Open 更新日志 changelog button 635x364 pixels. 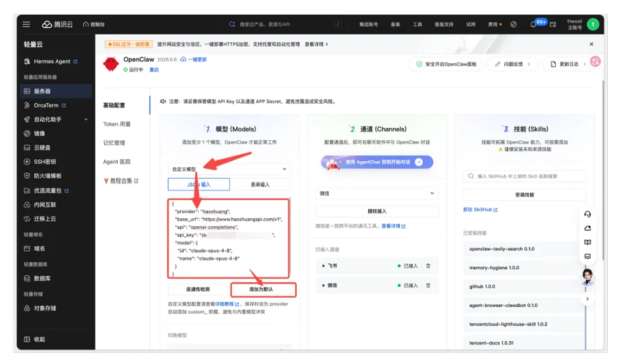(569, 64)
